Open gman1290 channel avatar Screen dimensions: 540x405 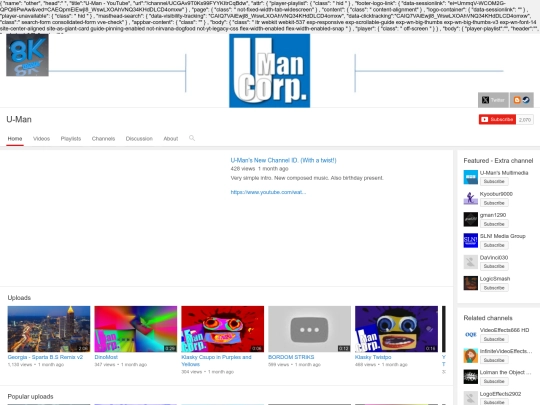470,219
